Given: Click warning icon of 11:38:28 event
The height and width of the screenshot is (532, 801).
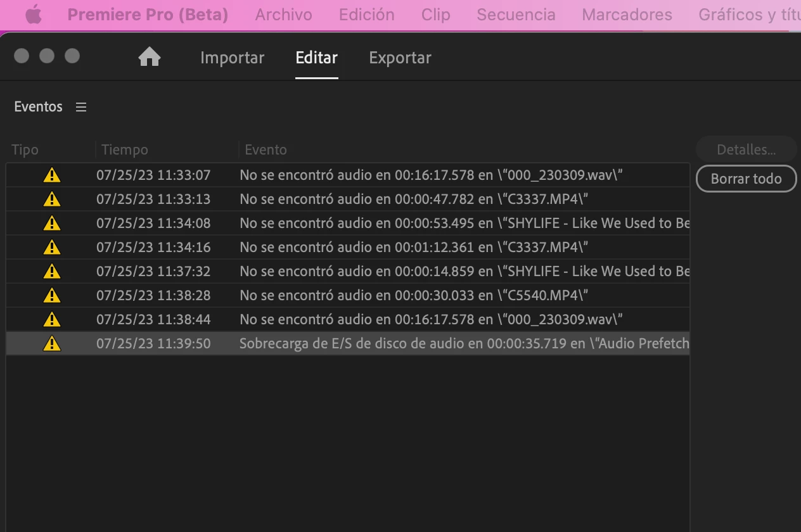Looking at the screenshot, I should [x=52, y=295].
